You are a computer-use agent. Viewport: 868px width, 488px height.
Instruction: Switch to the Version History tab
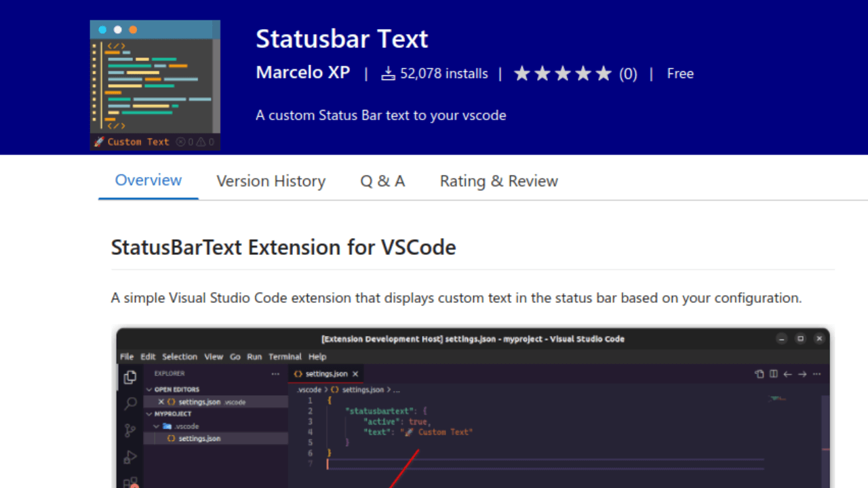tap(271, 181)
